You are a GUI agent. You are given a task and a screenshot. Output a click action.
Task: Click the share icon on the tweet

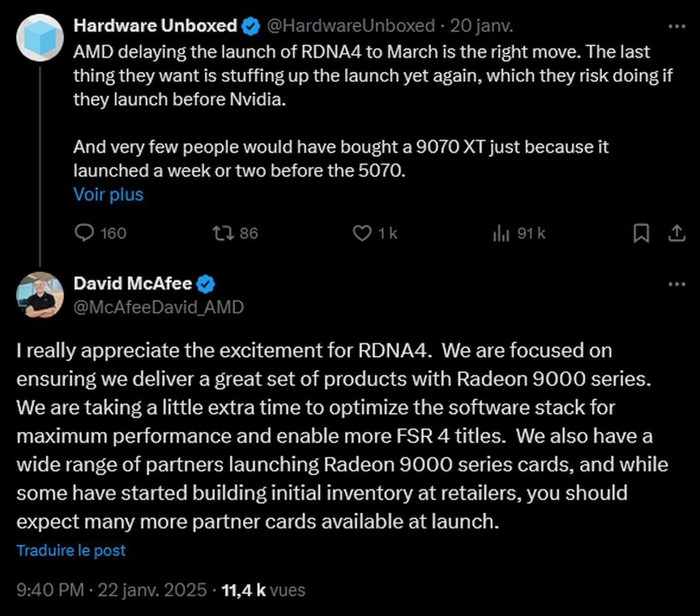pos(676,233)
